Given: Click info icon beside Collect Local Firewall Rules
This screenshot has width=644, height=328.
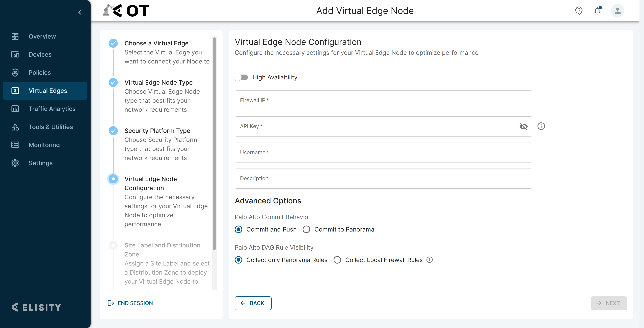Looking at the screenshot, I should tap(430, 260).
